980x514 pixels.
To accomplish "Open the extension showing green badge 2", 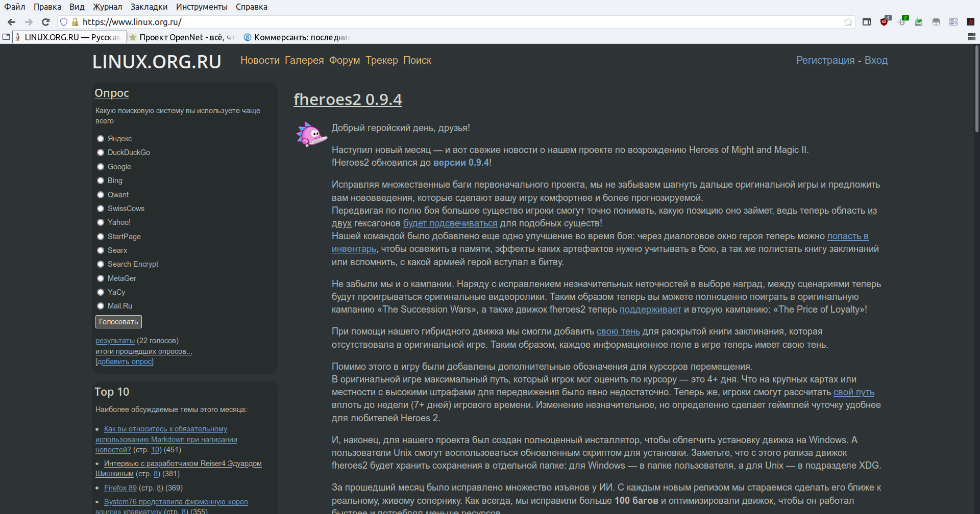I will 902,21.
